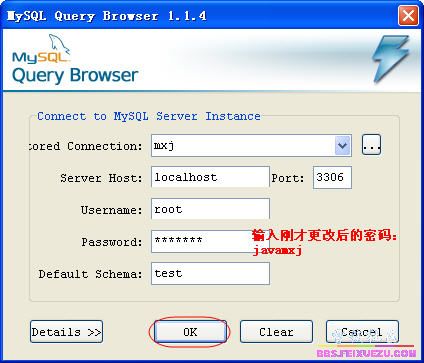The height and width of the screenshot is (363, 424).
Task: Click the Port field showing 3306
Action: click(332, 177)
